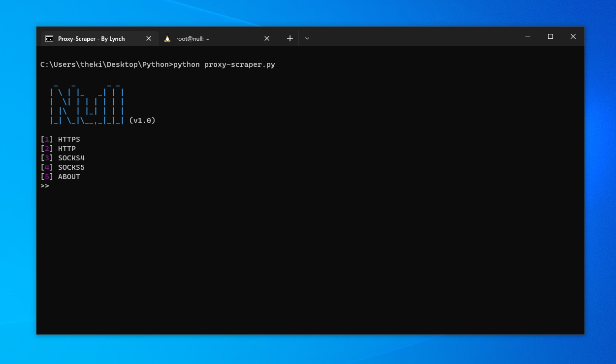Image resolution: width=616 pixels, height=364 pixels.
Task: Click the [2] HTTP menu line
Action: [x=58, y=149]
